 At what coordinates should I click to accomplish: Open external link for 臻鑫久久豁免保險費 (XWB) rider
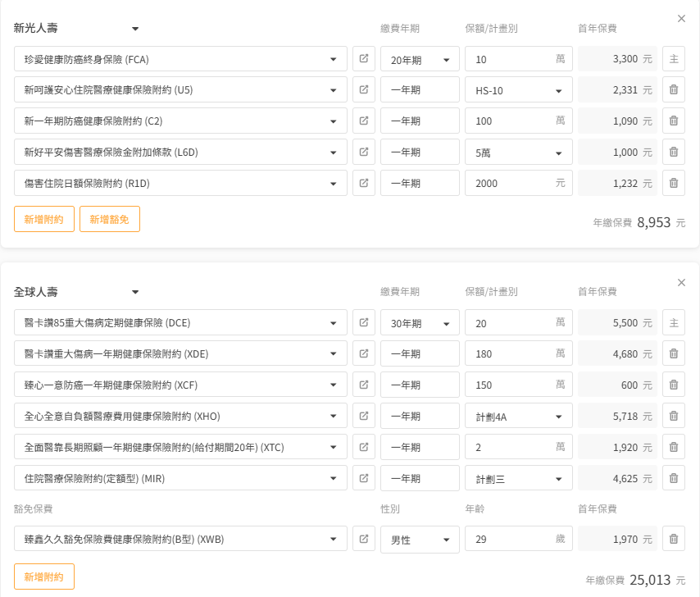pyautogui.click(x=364, y=539)
